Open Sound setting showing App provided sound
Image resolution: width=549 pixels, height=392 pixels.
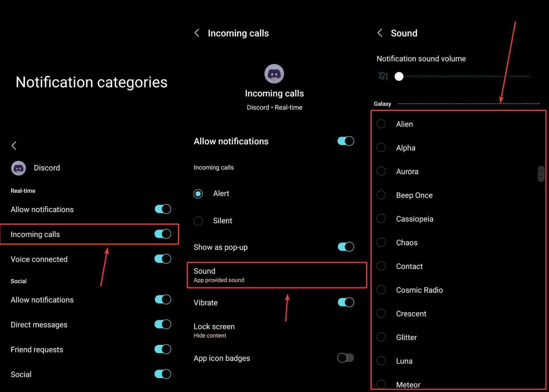point(277,275)
